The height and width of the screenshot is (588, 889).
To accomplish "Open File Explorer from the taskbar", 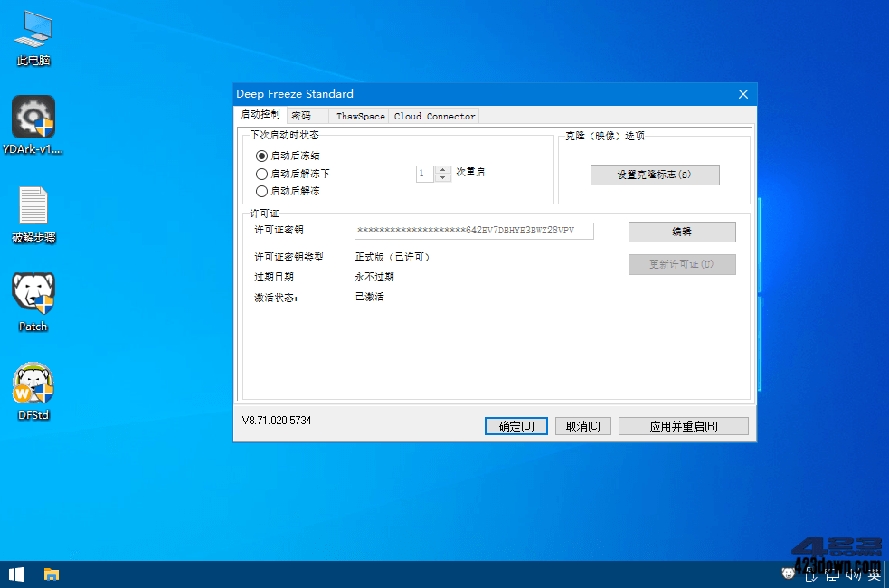I will (52, 574).
